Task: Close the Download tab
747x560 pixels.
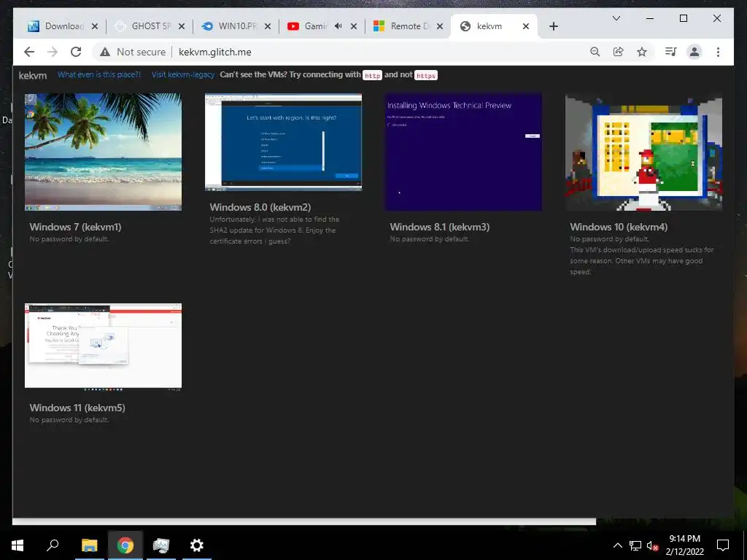Action: pyautogui.click(x=95, y=26)
